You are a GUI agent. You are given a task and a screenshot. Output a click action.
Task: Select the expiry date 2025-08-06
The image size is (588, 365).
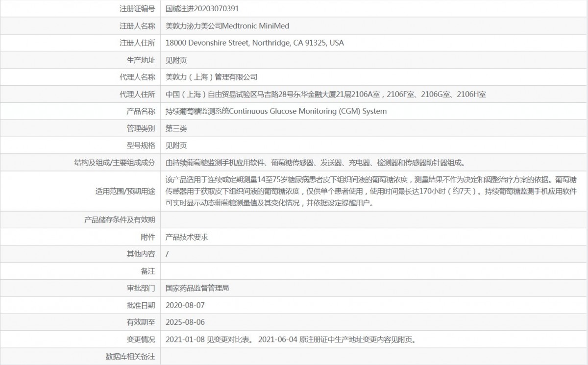[185, 322]
